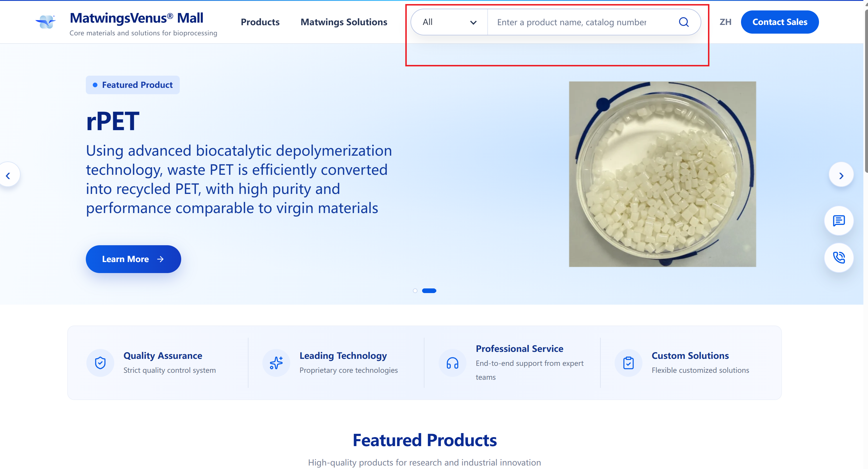The image size is (868, 469).
Task: Open the phone call floating icon
Action: (839, 258)
